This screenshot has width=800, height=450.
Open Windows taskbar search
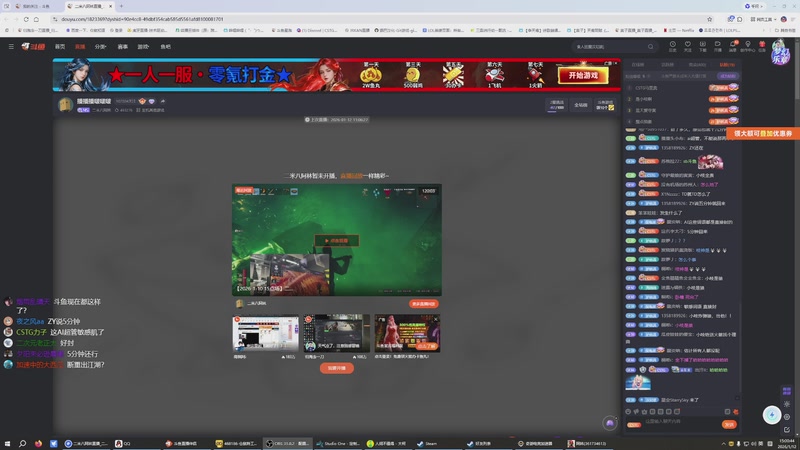(x=22, y=443)
